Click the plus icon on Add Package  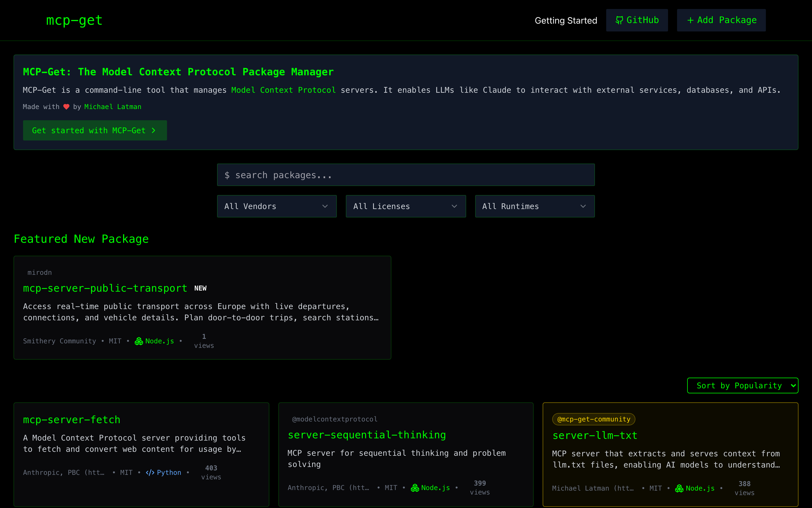point(690,21)
